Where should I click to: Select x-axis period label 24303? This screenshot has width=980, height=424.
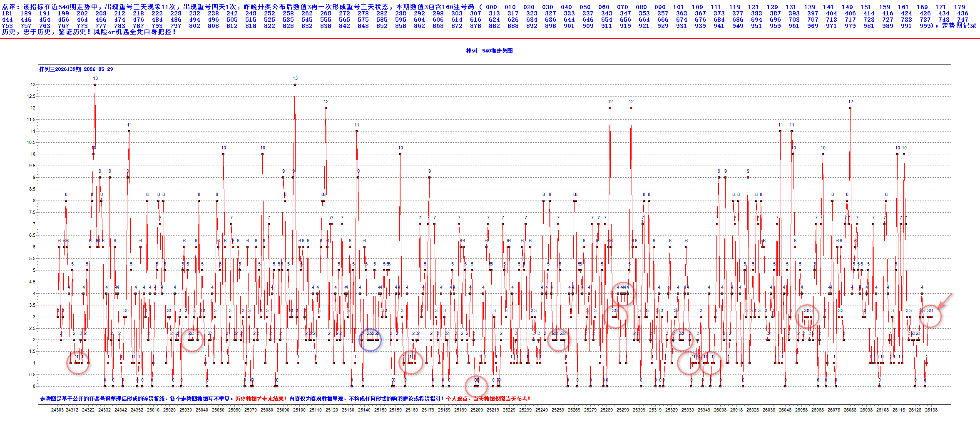[57, 410]
